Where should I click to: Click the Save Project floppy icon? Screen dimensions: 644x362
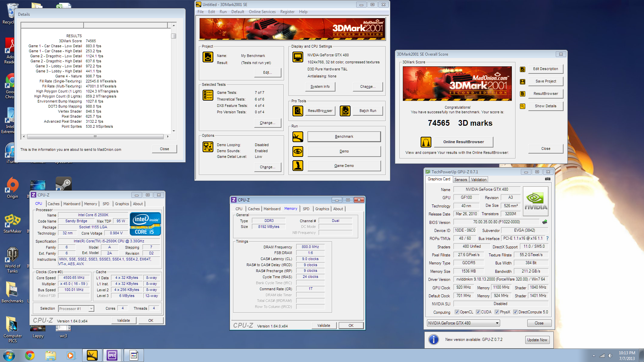coord(523,81)
